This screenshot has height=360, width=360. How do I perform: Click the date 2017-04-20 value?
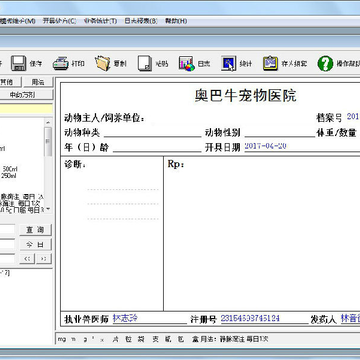click(266, 146)
